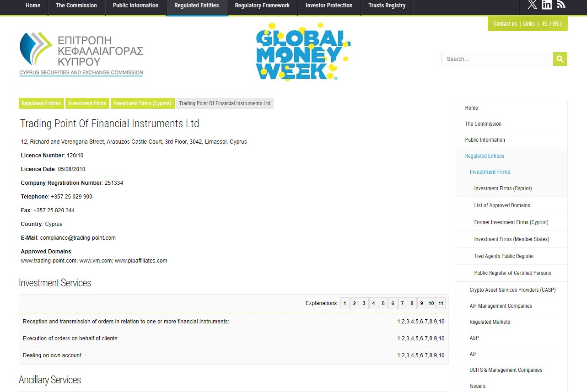This screenshot has height=392, width=587.
Task: Open explanation number 8
Action: tap(412, 303)
